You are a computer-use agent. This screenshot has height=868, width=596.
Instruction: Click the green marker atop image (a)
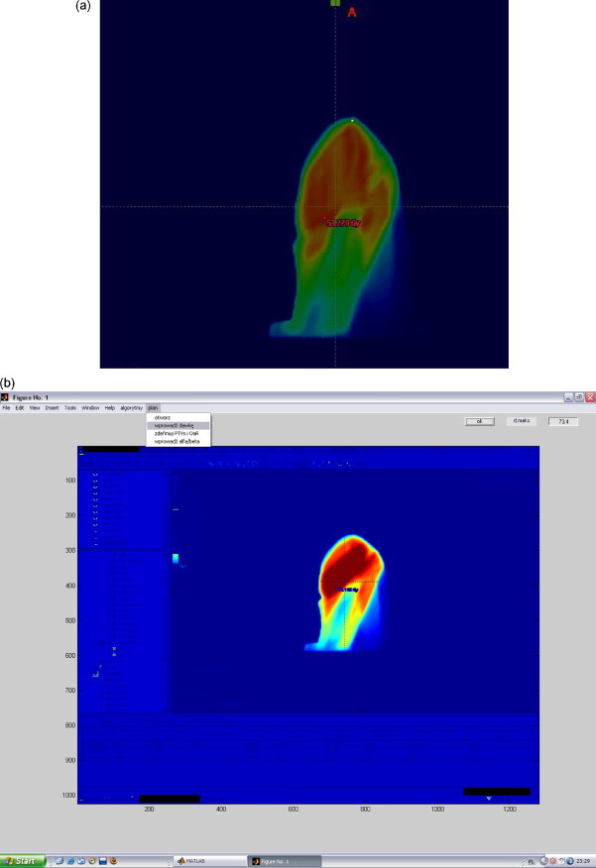335,3
